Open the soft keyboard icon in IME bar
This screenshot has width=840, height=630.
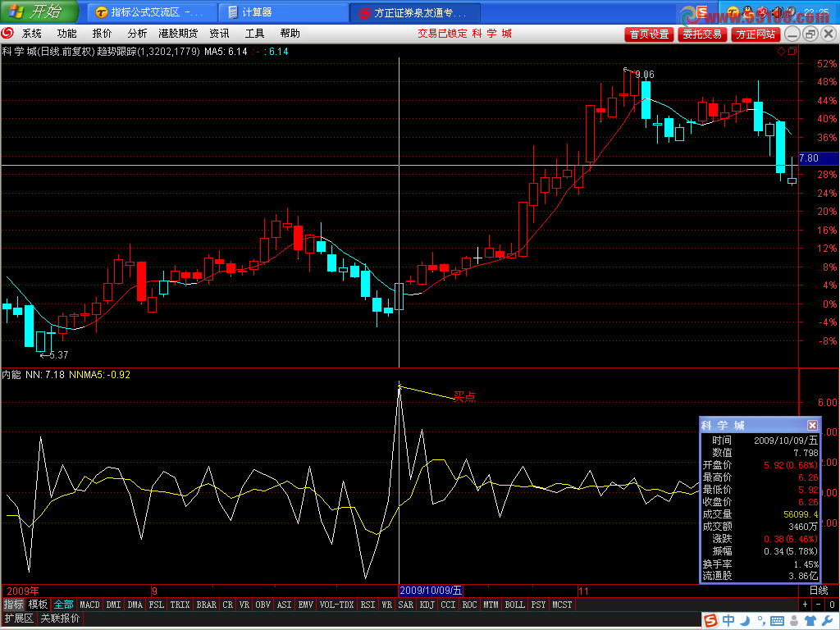click(777, 621)
